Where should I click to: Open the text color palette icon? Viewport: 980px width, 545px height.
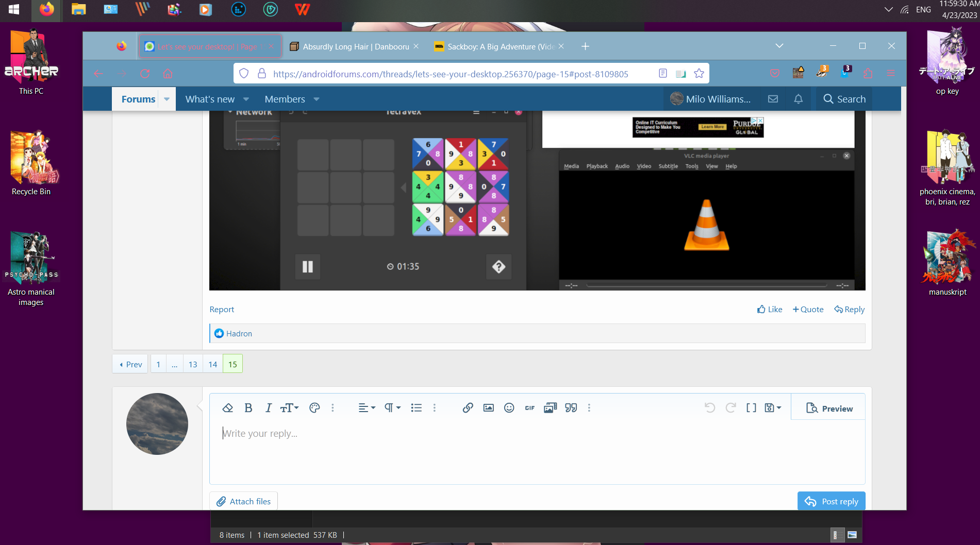pos(314,408)
